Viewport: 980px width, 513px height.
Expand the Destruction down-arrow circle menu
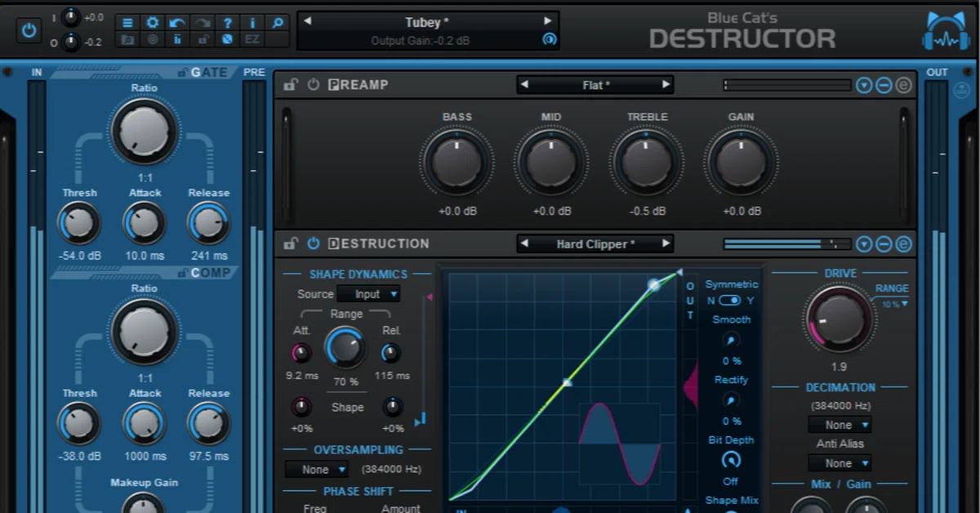[x=864, y=243]
